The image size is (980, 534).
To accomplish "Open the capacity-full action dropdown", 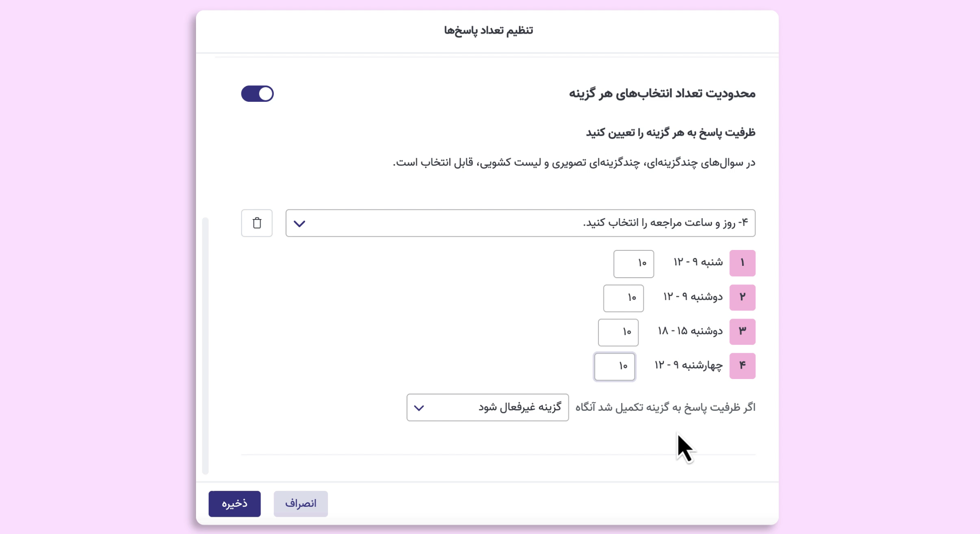I will click(x=487, y=407).
